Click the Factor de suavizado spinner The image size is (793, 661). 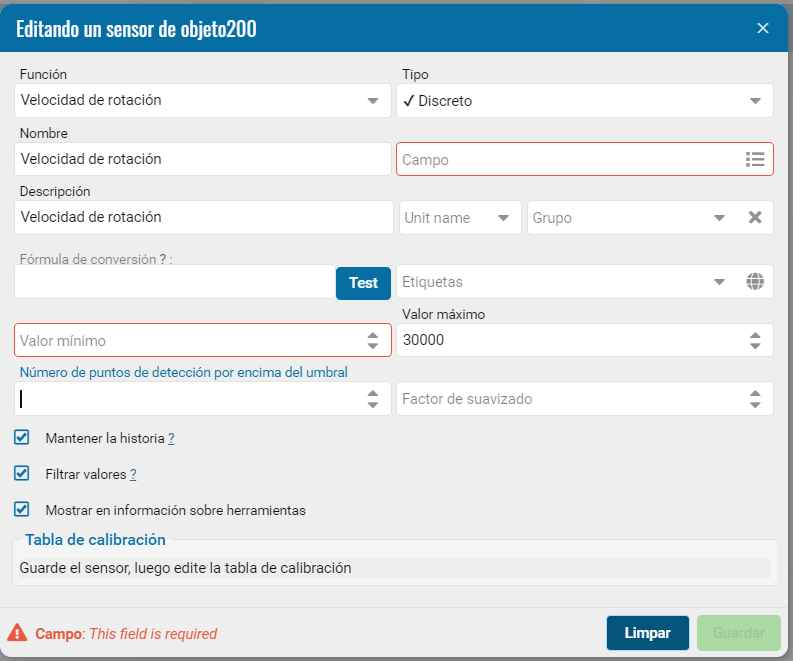click(x=755, y=399)
